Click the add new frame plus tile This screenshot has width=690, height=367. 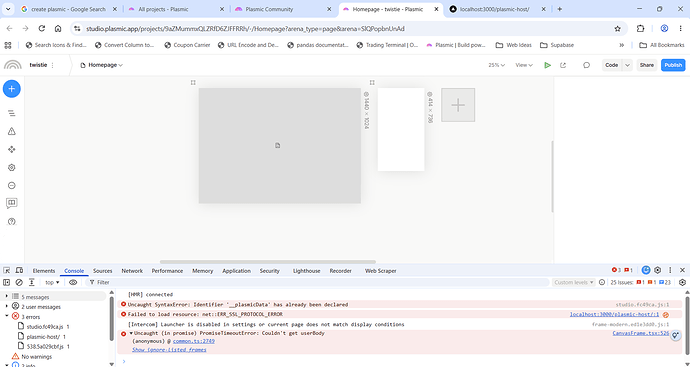[x=458, y=105]
